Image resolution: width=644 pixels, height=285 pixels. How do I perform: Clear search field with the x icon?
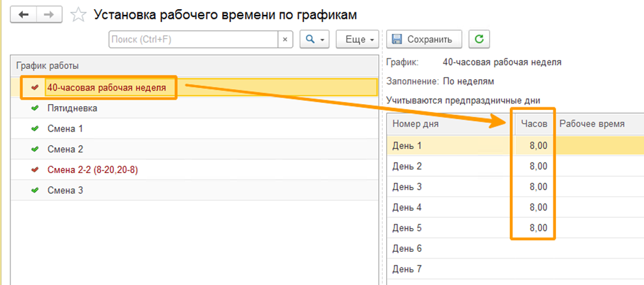(285, 39)
